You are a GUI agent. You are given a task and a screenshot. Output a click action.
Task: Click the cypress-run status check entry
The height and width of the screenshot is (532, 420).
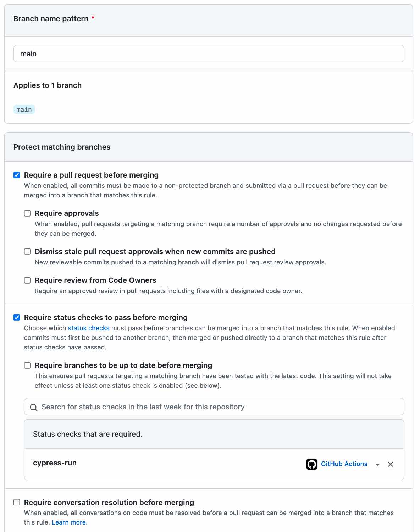tap(55, 463)
